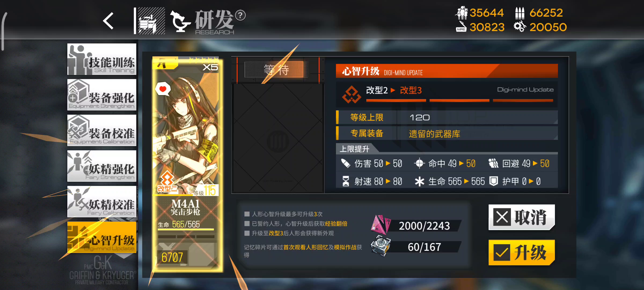Switch to Equipment Strengthen tab
644x290 pixels.
[102, 95]
